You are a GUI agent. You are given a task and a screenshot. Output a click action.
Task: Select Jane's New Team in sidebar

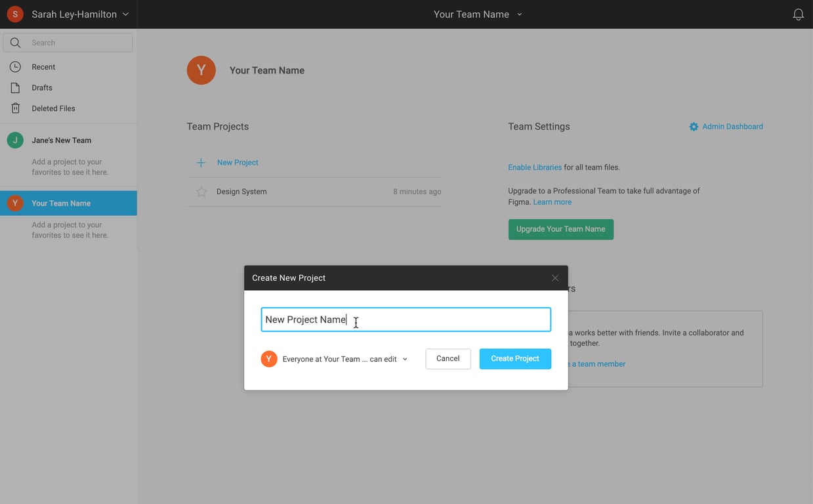click(x=61, y=140)
